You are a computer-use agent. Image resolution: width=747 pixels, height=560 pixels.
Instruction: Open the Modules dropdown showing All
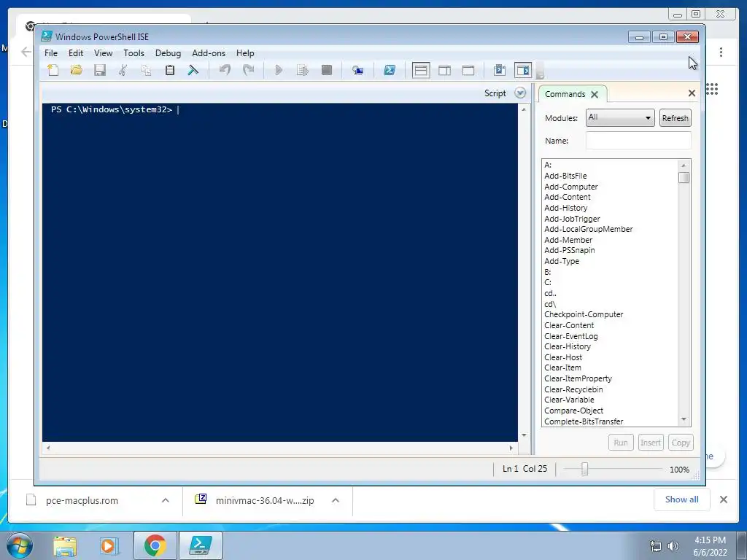(x=620, y=117)
